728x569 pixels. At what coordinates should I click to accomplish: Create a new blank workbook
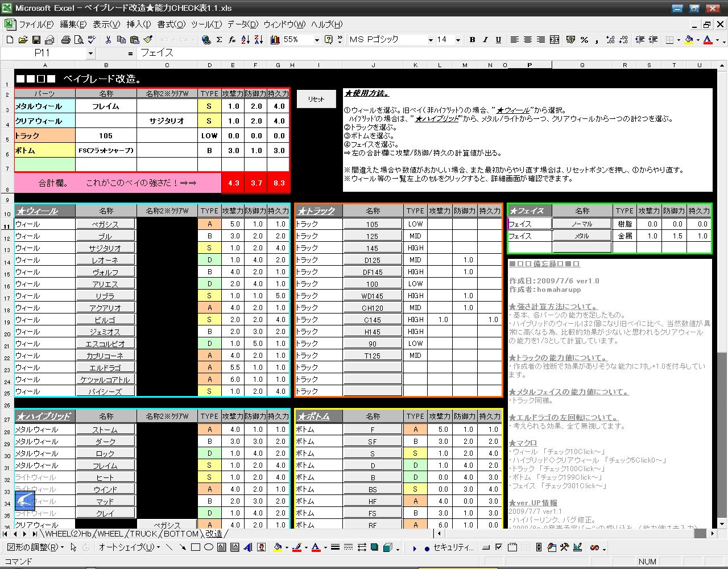(10, 40)
